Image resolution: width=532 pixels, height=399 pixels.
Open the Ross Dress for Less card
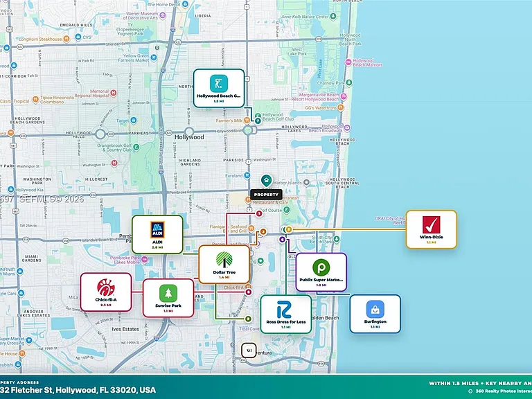[286, 314]
